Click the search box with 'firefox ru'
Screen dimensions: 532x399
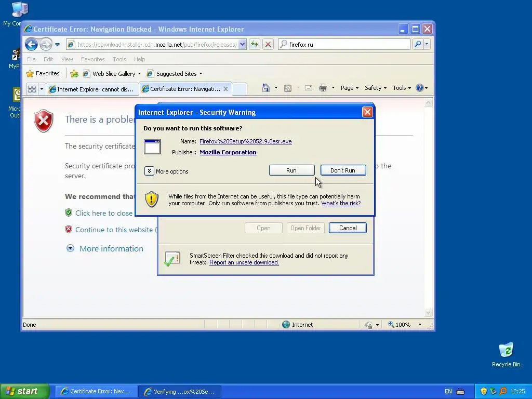point(344,45)
